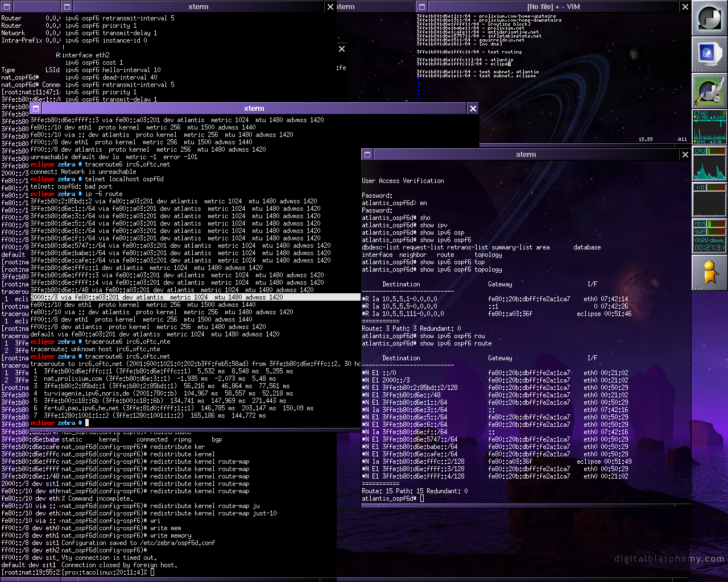Focus the back xterm title bar at top
This screenshot has height=582, width=728.
[x=198, y=7]
